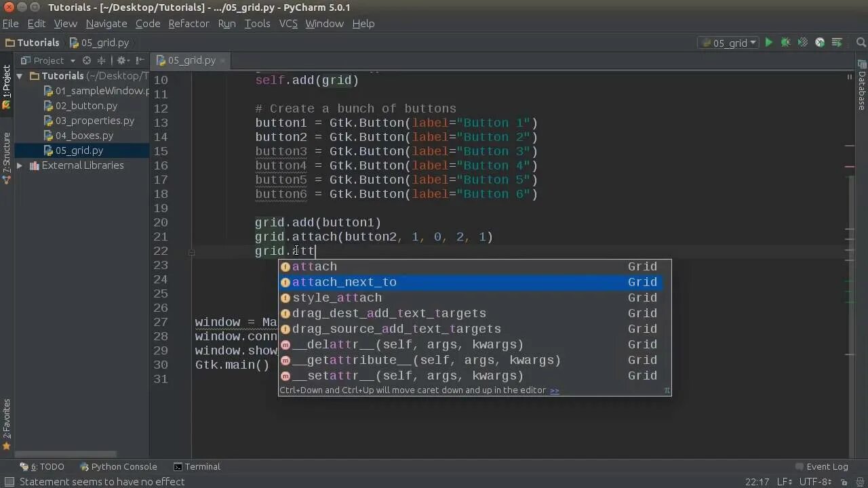Open the Refactor menu
The height and width of the screenshot is (488, 868).
[189, 23]
